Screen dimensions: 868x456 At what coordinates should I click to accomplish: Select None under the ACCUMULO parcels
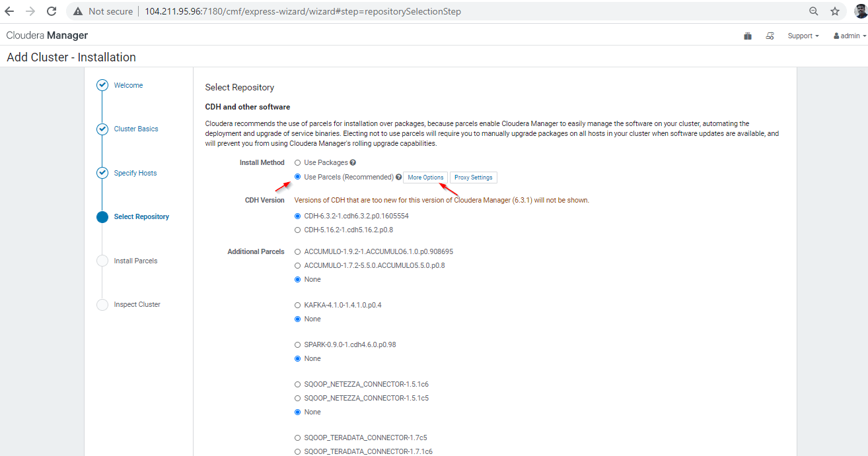297,279
